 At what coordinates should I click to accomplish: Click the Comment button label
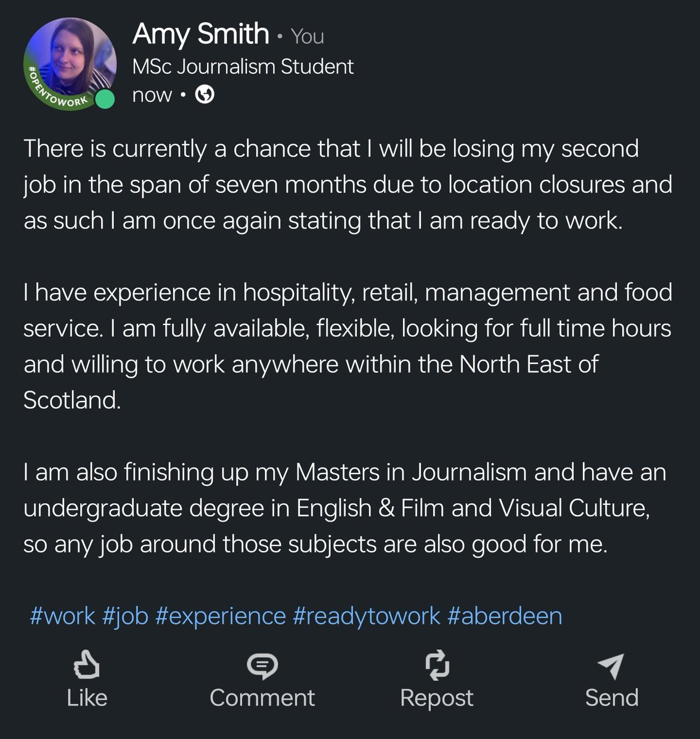click(x=263, y=698)
